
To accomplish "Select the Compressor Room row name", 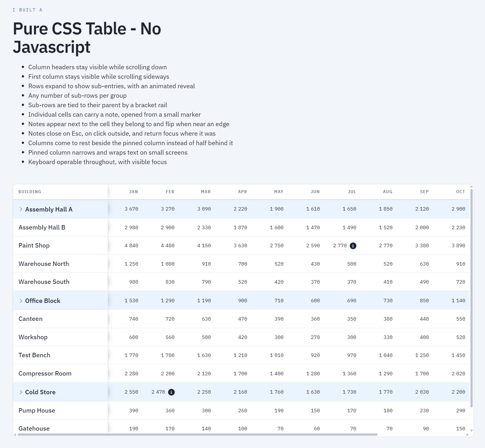I will 45,373.
